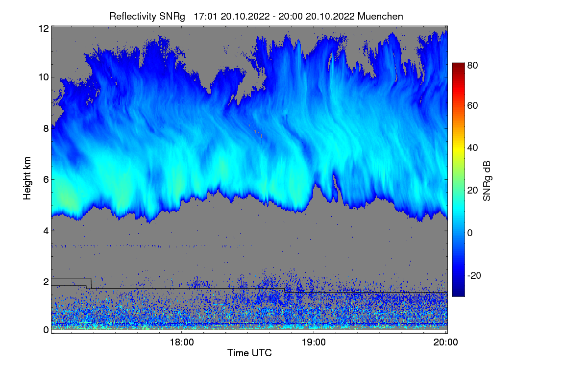Click the 'SNRg dB' colorbar label

click(487, 180)
